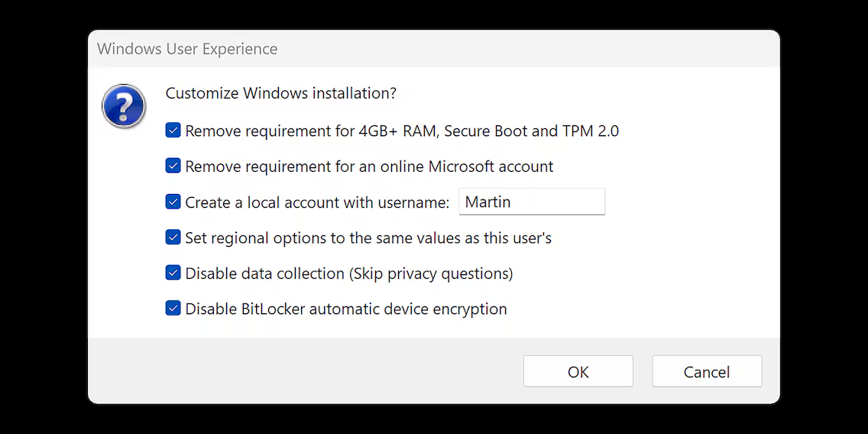868x434 pixels.
Task: Uncheck the RAM, Secure Boot and TPM checkbox
Action: coord(173,131)
